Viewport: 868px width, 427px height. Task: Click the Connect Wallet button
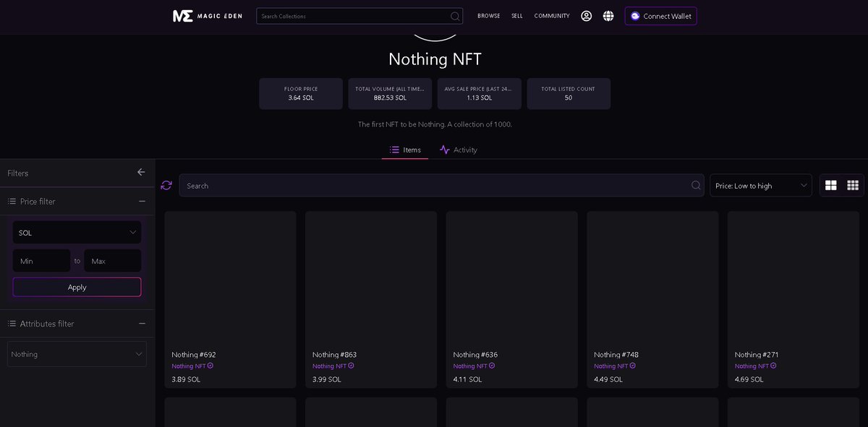[x=660, y=16]
